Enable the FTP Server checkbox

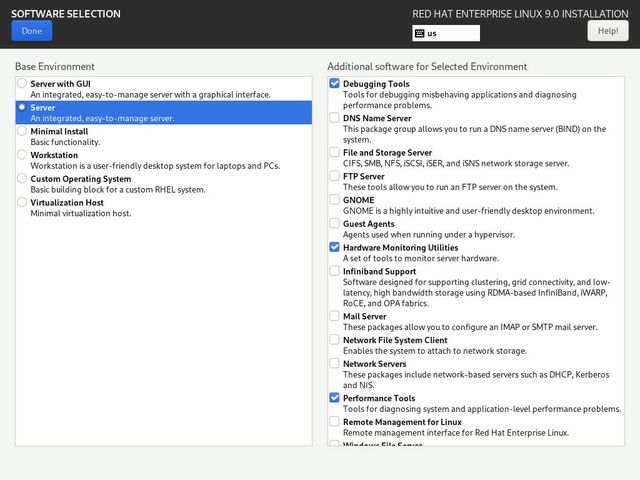click(334, 176)
